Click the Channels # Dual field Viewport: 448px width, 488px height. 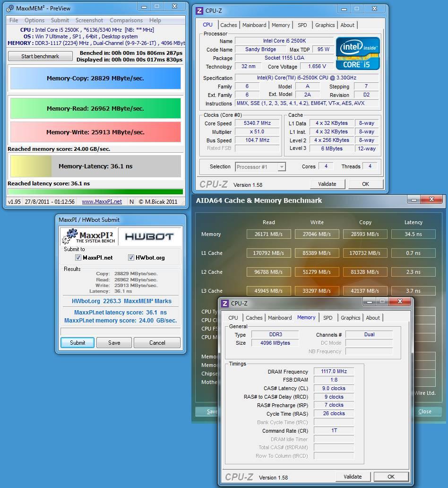pos(369,335)
